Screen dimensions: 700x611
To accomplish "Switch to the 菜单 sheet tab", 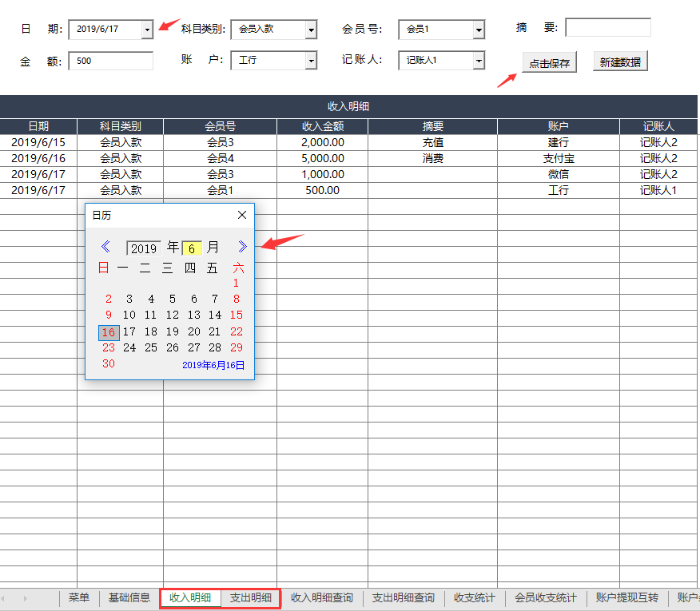I will [x=79, y=597].
